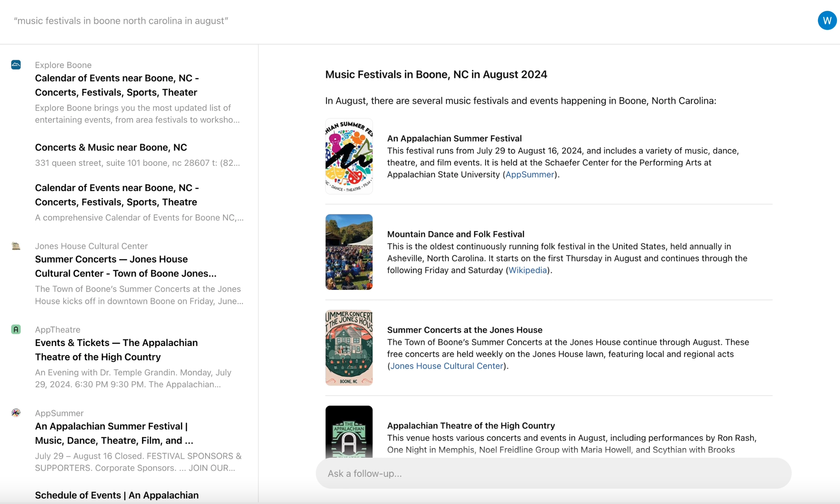Image resolution: width=840 pixels, height=504 pixels.
Task: Click the AppTheatre green favicon
Action: [16, 330]
